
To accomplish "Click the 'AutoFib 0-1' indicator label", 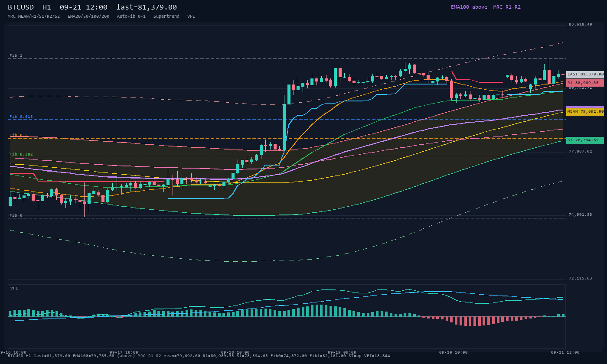I will [131, 16].
